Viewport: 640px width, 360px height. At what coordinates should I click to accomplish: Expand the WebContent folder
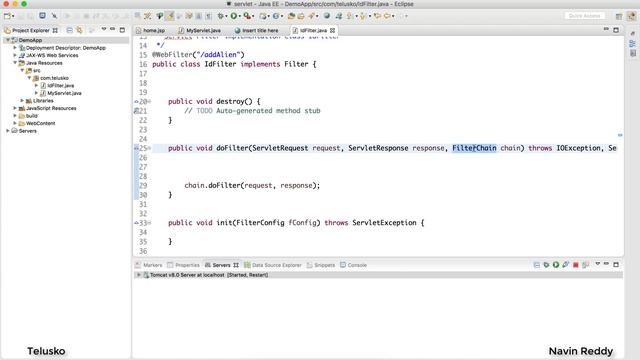15,123
